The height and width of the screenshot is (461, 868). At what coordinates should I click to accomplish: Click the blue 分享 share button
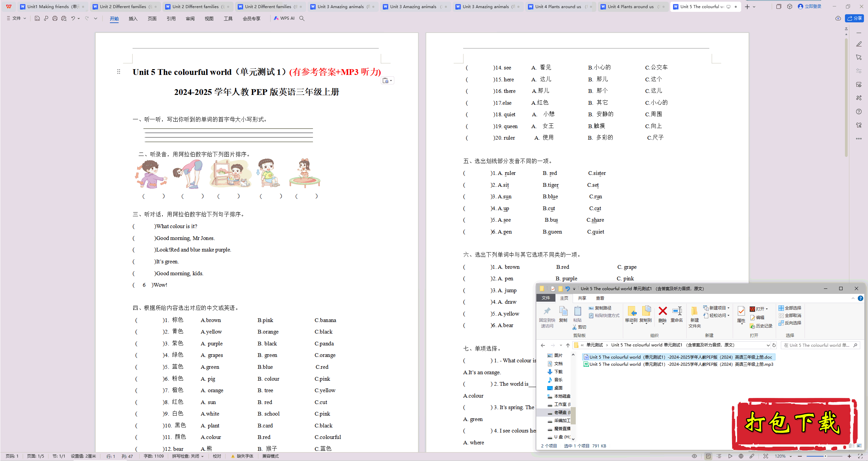[x=854, y=18]
